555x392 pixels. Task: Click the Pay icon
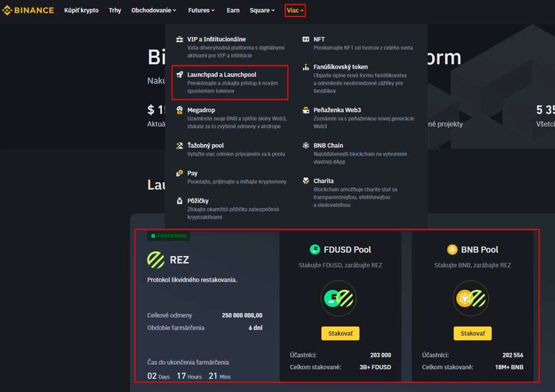[x=180, y=173]
